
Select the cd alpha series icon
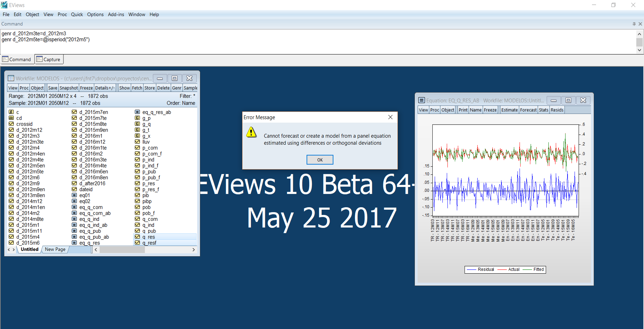(11, 118)
